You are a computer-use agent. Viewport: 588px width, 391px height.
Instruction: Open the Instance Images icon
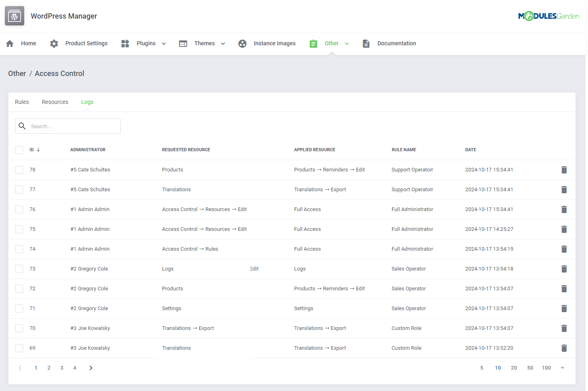tap(242, 43)
